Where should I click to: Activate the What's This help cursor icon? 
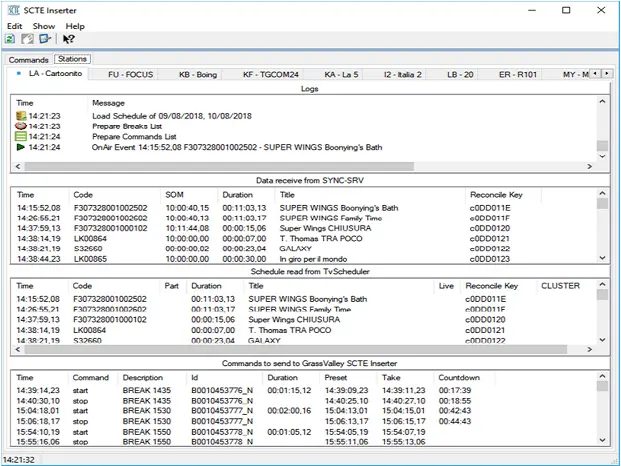(x=69, y=39)
